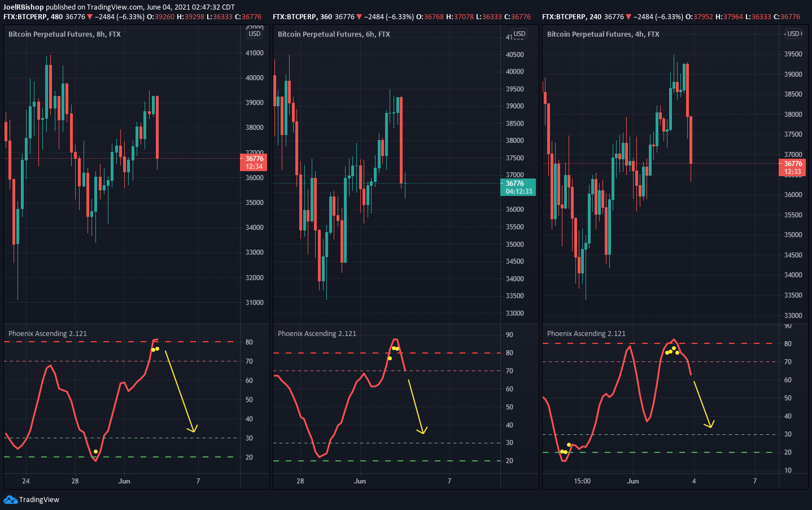This screenshot has height=510, width=812.
Task: Click high value H:37078 in 360 header
Action: [460, 17]
